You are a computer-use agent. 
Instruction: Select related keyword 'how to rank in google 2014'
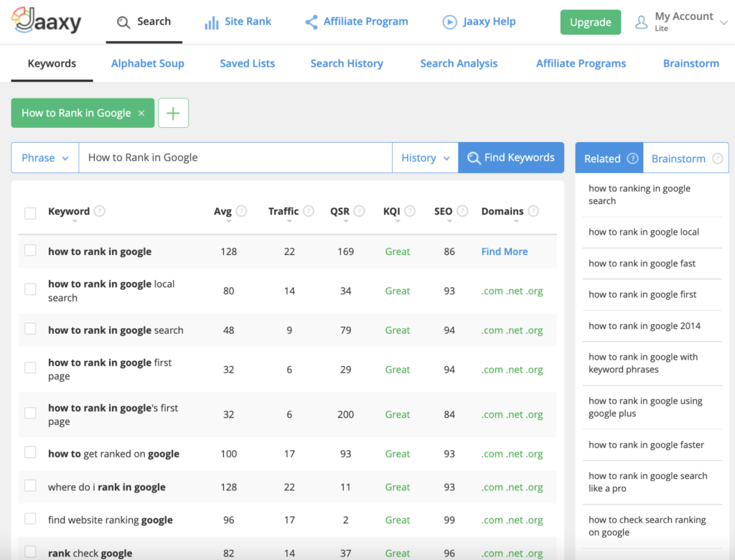645,326
